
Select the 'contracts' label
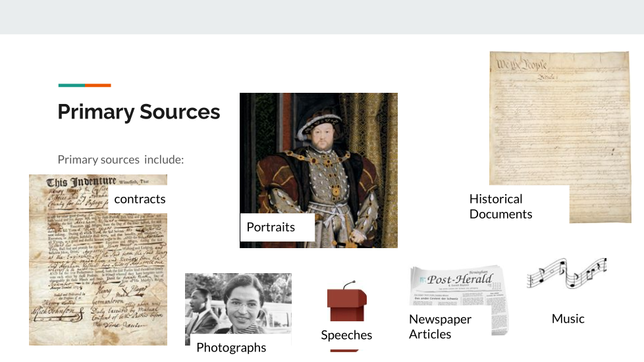tap(140, 199)
